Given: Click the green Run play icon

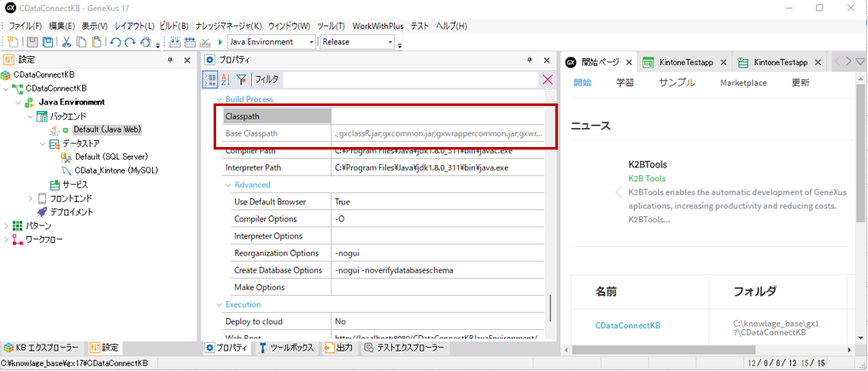Looking at the screenshot, I should tap(220, 42).
